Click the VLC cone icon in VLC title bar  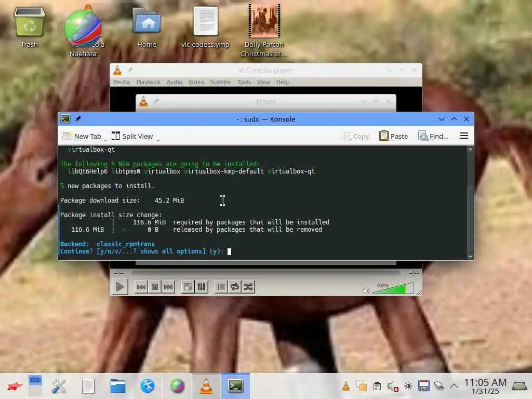point(117,70)
